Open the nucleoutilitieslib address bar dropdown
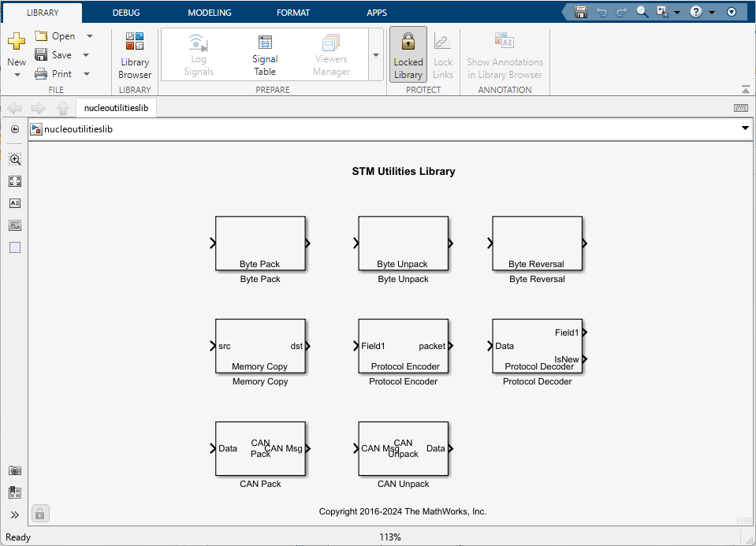 744,128
